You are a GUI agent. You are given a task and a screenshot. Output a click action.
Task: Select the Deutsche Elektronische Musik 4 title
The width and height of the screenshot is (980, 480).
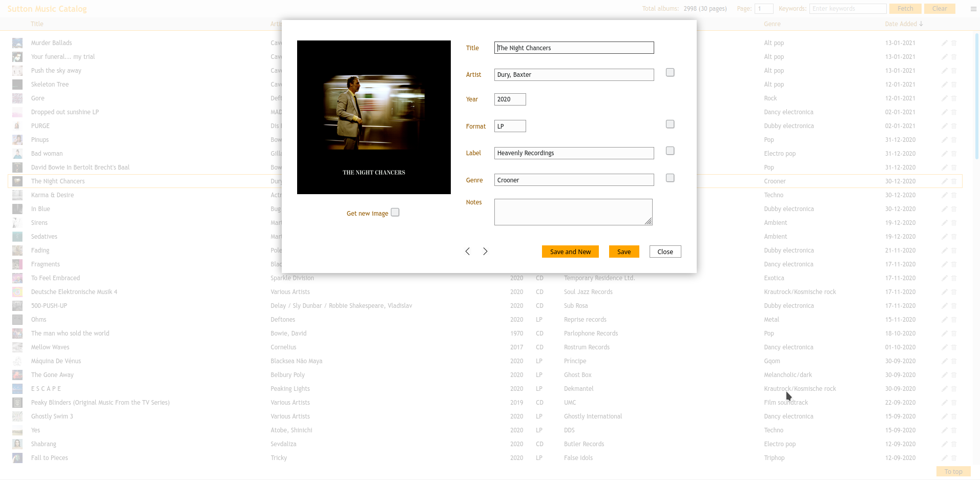pos(74,292)
